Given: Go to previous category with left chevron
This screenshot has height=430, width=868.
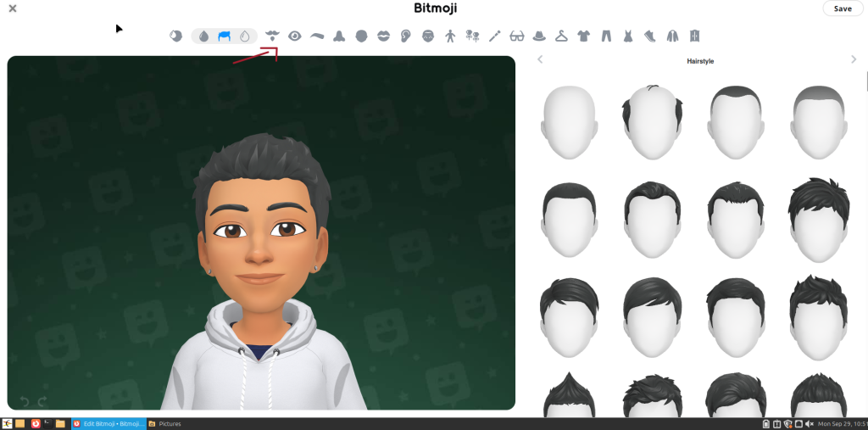Looking at the screenshot, I should point(540,59).
